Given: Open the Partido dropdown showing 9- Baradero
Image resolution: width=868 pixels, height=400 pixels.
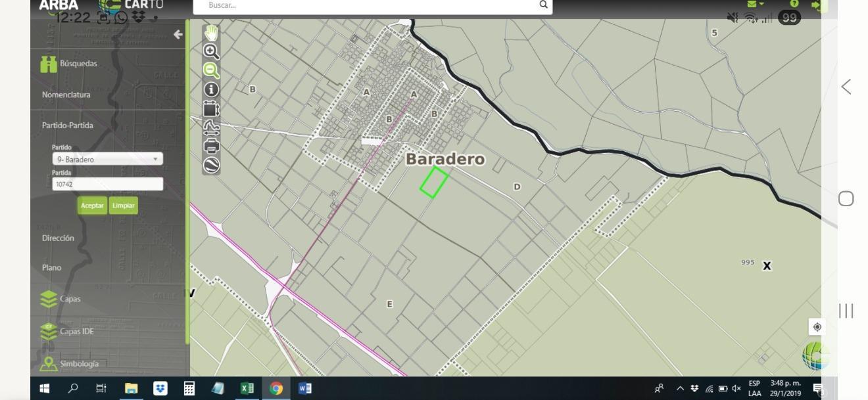Looking at the screenshot, I should pyautogui.click(x=107, y=159).
